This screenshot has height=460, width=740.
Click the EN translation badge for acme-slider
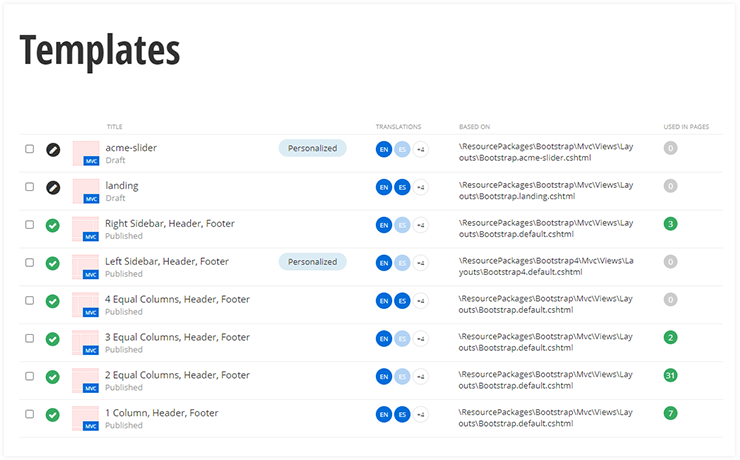(383, 149)
